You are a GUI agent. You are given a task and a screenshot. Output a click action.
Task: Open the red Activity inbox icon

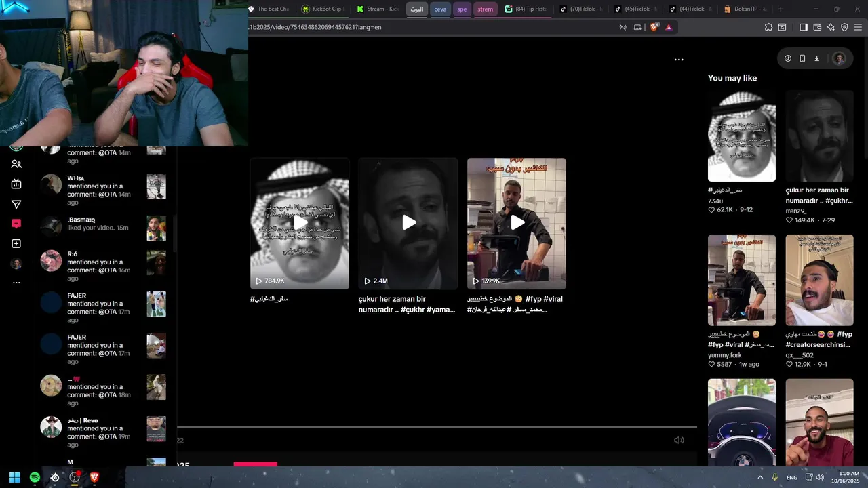click(16, 224)
